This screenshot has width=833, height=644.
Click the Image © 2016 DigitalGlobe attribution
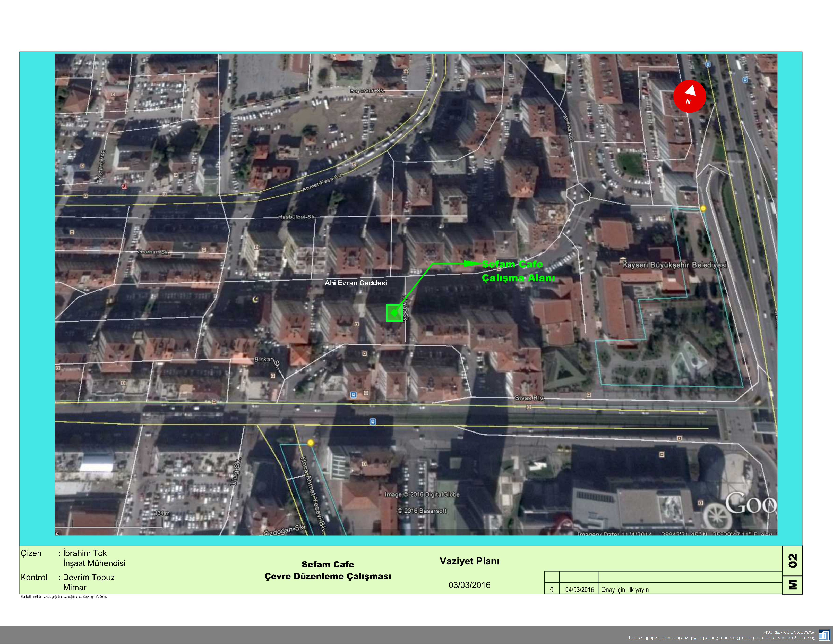422,494
